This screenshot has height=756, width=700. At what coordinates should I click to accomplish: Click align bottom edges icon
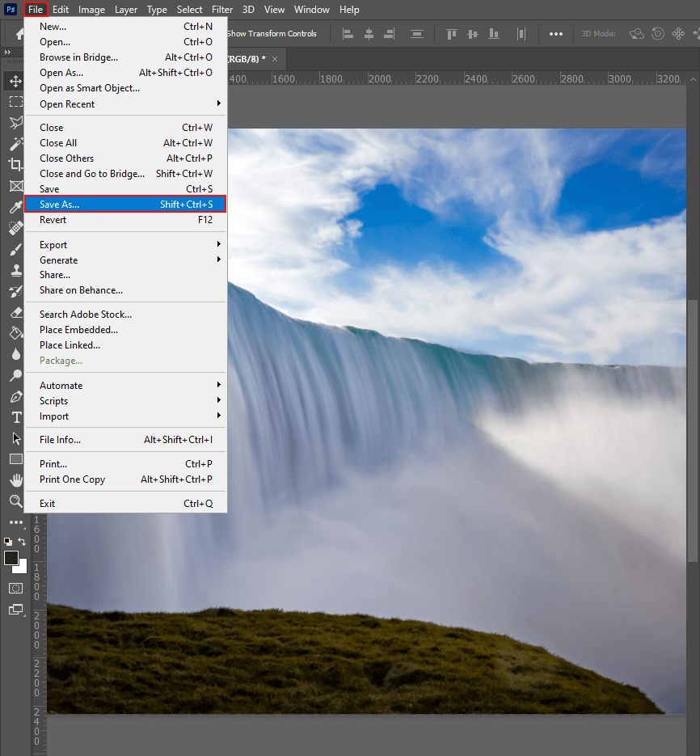[x=494, y=34]
